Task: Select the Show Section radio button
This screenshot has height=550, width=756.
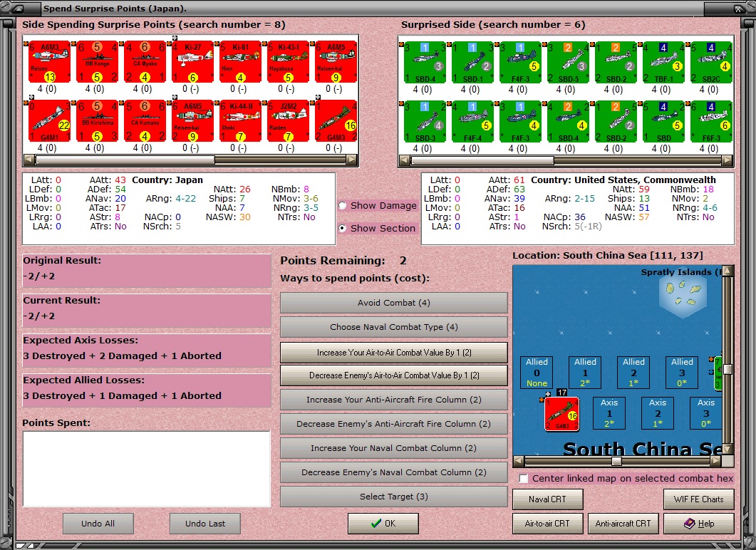Action: [342, 229]
